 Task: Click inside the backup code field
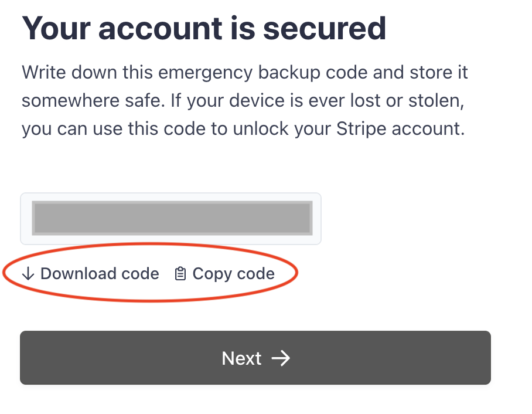tap(170, 219)
